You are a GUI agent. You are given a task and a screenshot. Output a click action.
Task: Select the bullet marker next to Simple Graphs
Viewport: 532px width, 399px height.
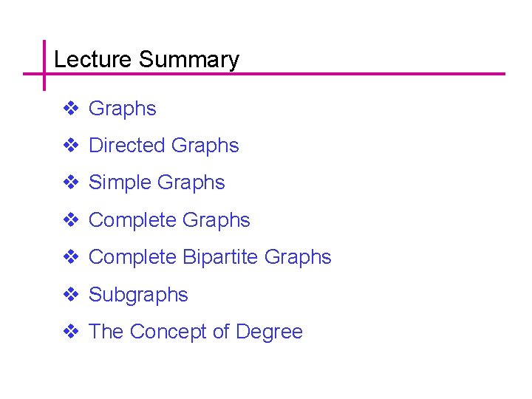coord(71,183)
